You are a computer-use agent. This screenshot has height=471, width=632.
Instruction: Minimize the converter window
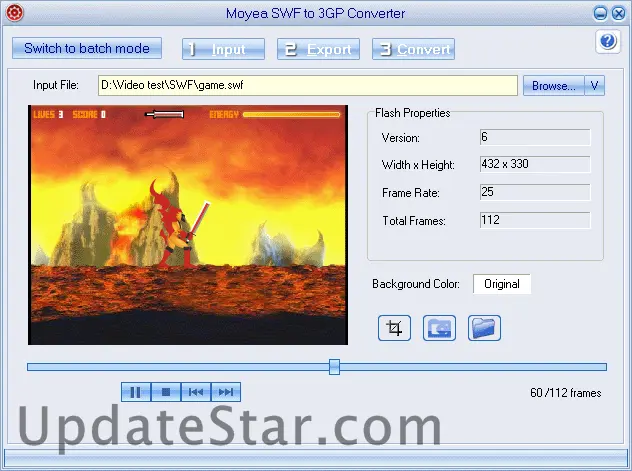point(600,14)
